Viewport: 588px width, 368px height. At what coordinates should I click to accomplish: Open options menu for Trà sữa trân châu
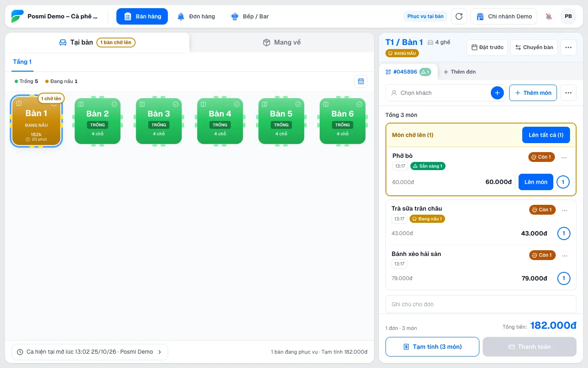tap(565, 211)
